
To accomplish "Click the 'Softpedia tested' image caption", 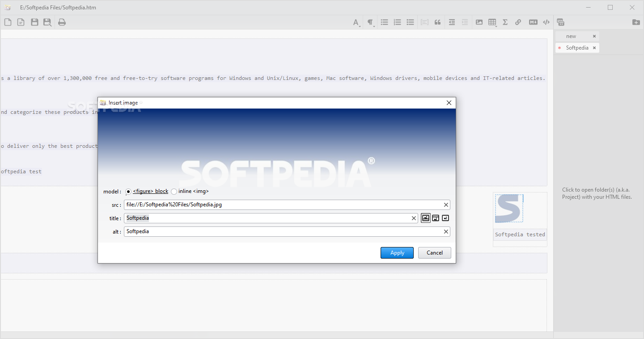I will click(x=520, y=234).
